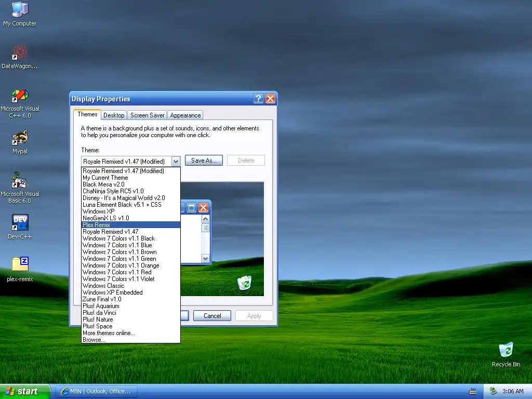Pick Plus! Space theme
The height and width of the screenshot is (399, 532).
[x=131, y=326]
